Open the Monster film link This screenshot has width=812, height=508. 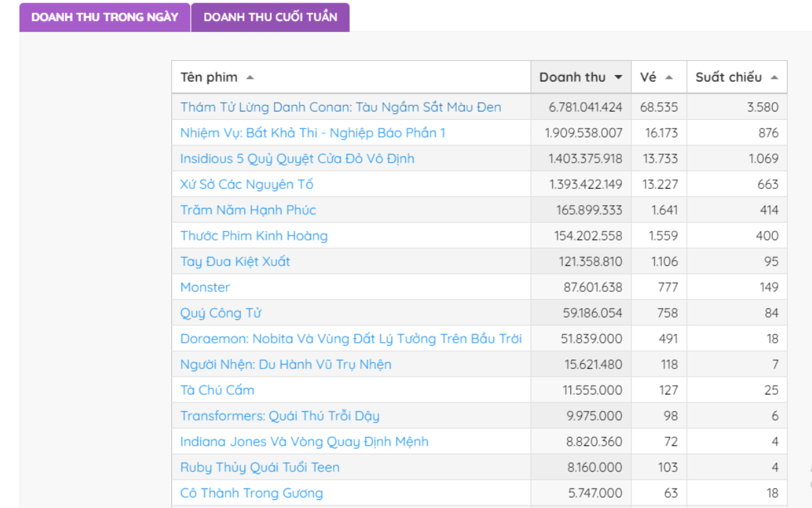[205, 287]
